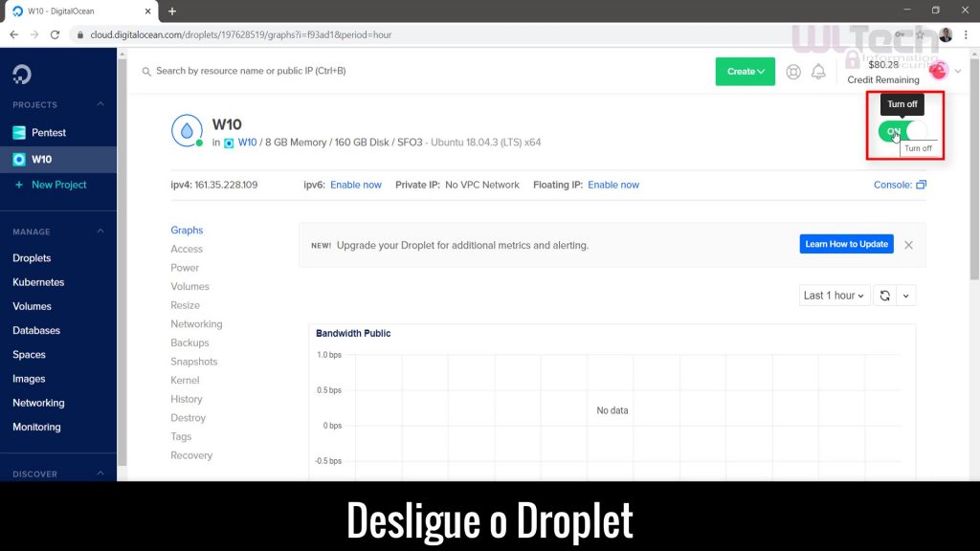Open Volumes in Manage sidebar
The height and width of the screenshot is (551, 980).
(32, 306)
